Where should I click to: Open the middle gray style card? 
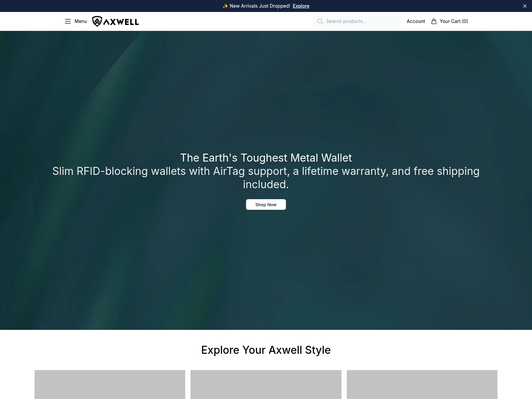pos(266,384)
